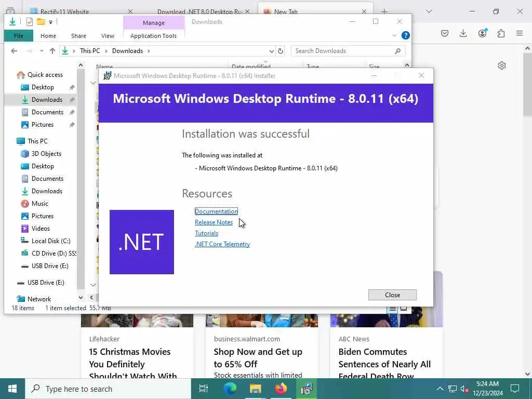This screenshot has height=399, width=532.
Task: Open Firefox account menu
Action: [483, 33]
